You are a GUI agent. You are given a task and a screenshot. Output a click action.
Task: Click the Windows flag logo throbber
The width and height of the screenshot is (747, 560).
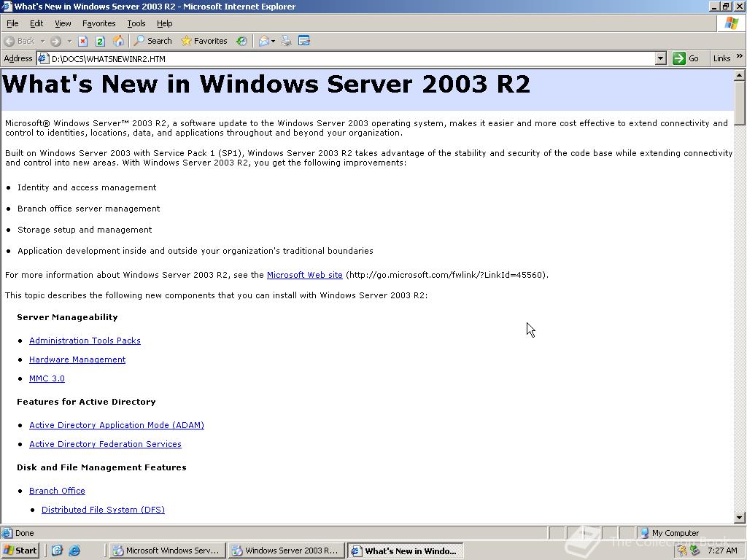pos(731,23)
